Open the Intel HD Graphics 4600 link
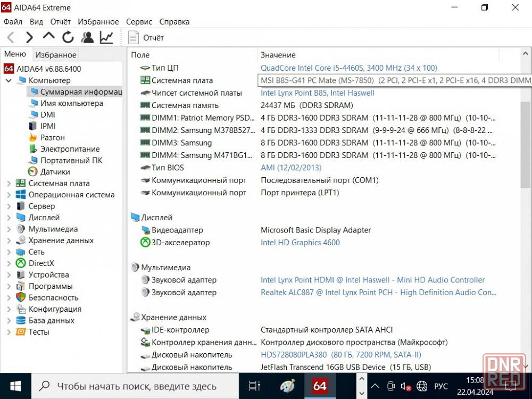532x399 pixels. coord(300,243)
